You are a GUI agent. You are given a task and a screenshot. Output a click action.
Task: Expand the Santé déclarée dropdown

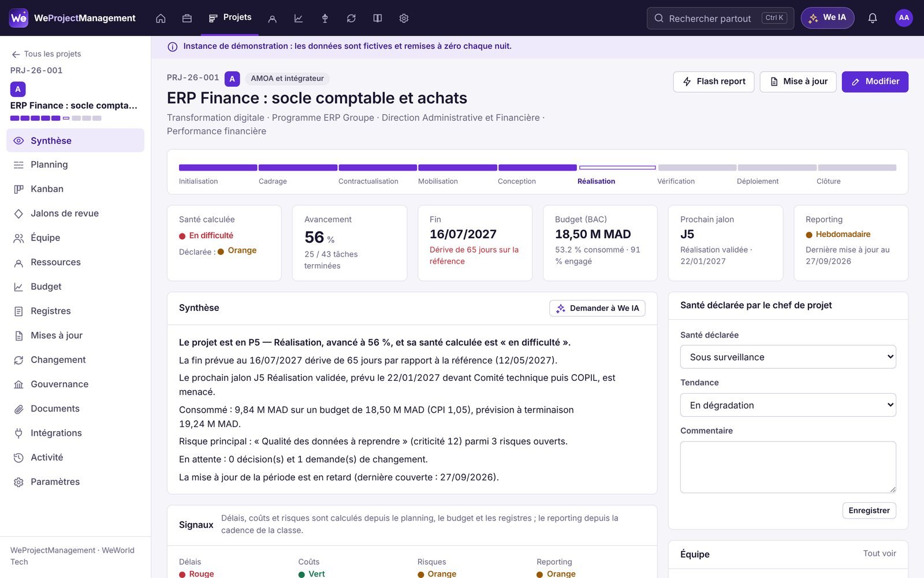point(788,357)
